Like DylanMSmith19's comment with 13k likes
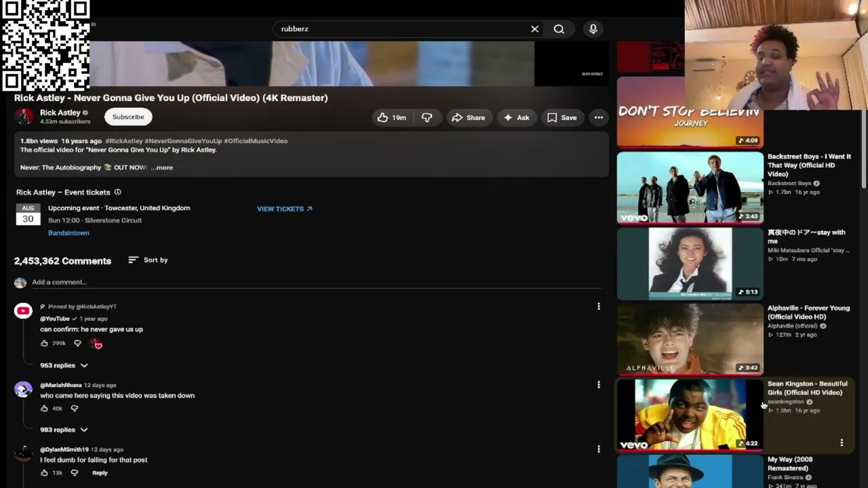Image resolution: width=868 pixels, height=488 pixels. (x=44, y=473)
